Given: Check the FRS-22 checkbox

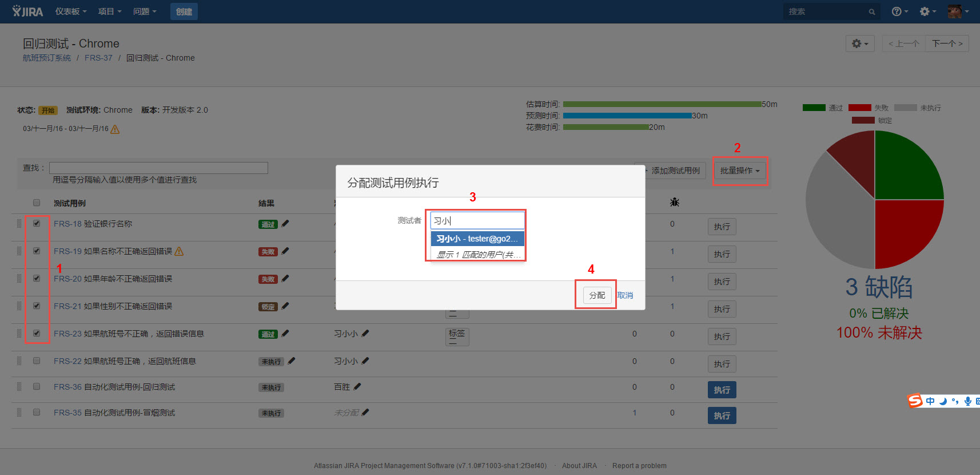Looking at the screenshot, I should [37, 361].
